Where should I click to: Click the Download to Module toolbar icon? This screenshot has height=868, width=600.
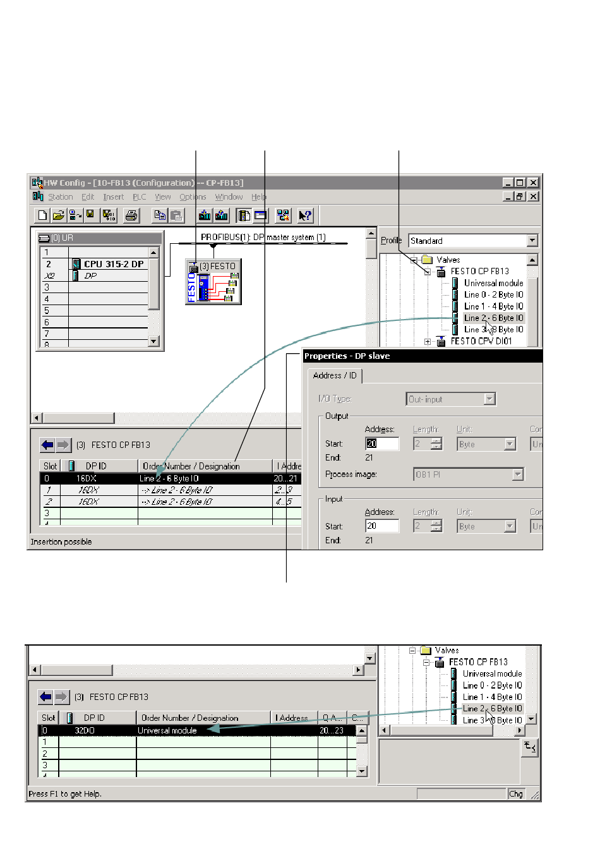pyautogui.click(x=205, y=215)
